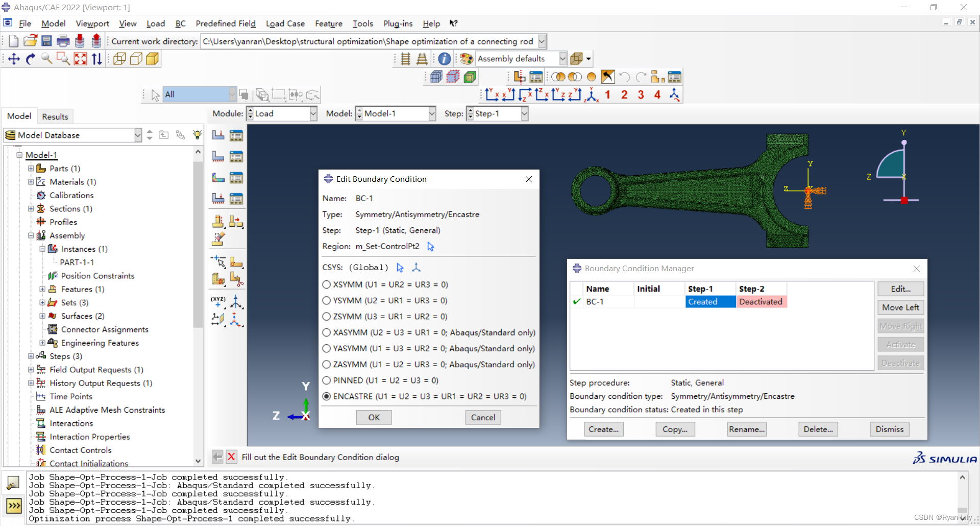Click the Deactivated cell under Step-2
Viewport: 980px width, 526px height.
point(761,302)
